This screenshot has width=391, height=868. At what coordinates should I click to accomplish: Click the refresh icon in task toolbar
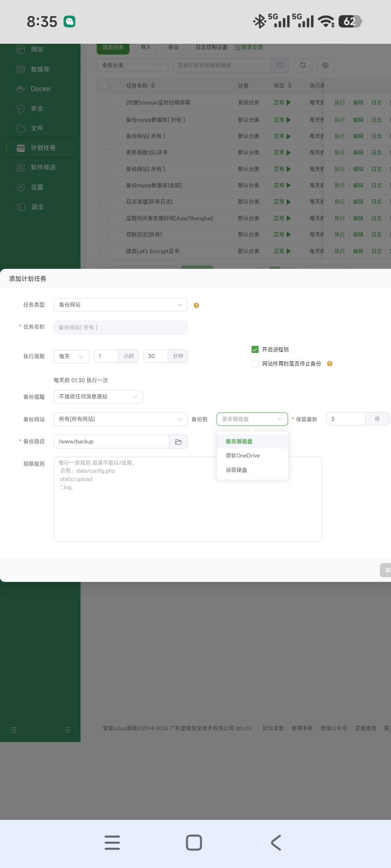pos(303,65)
